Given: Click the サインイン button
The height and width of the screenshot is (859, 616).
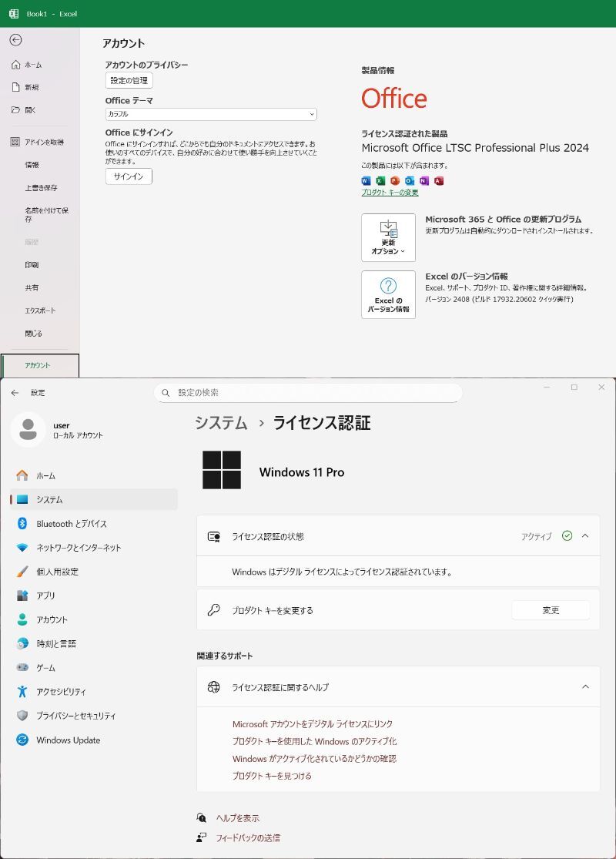Looking at the screenshot, I should (x=129, y=176).
